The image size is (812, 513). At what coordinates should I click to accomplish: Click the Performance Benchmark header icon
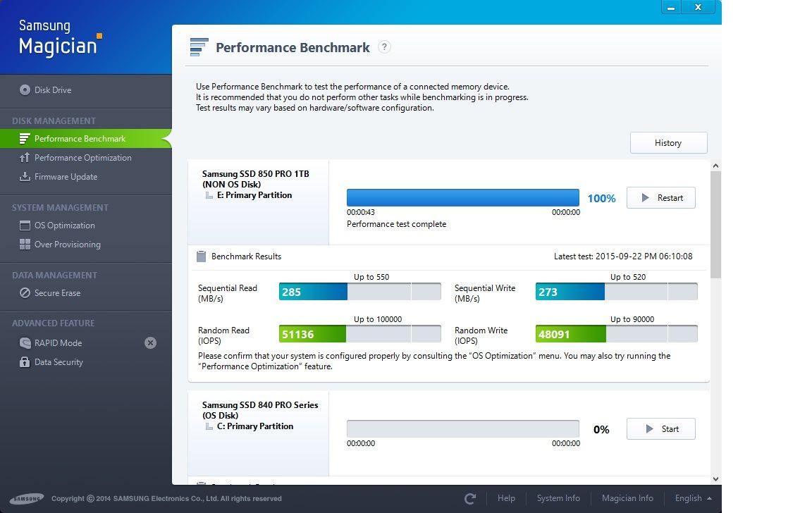tap(199, 47)
